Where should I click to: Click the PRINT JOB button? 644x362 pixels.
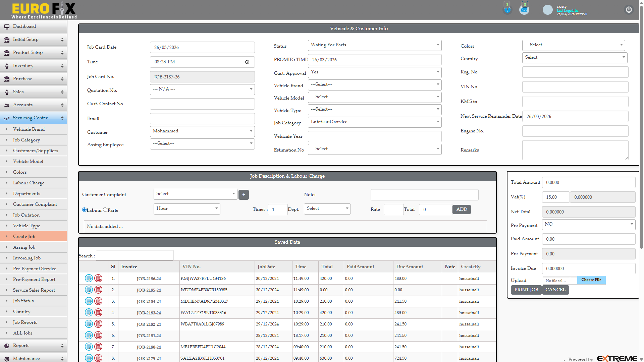pos(526,290)
